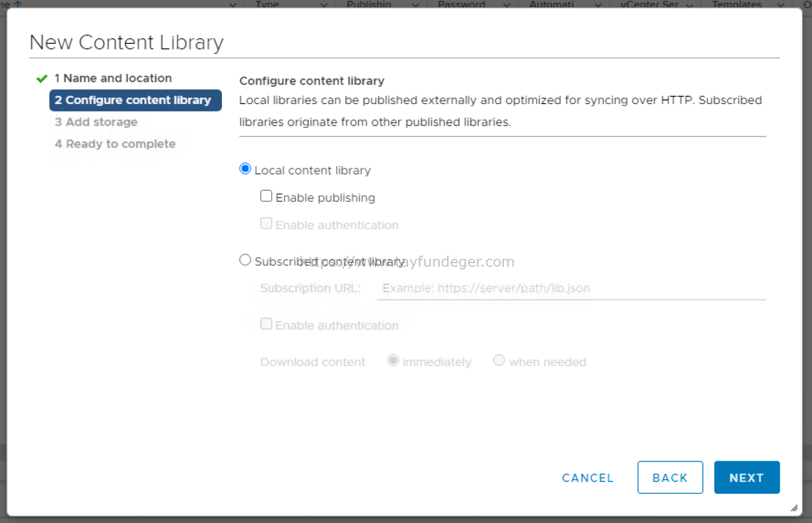Set Download content to immediately

click(x=393, y=361)
